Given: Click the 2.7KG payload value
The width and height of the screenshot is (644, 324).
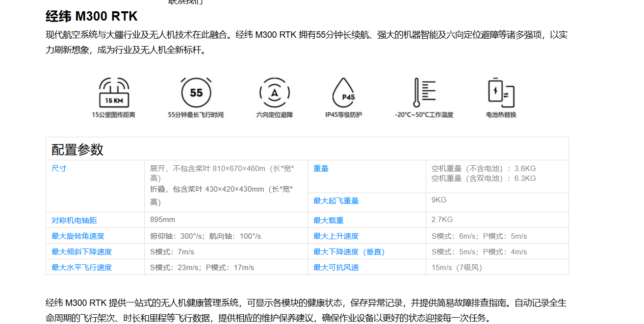Looking at the screenshot, I should point(442,220).
